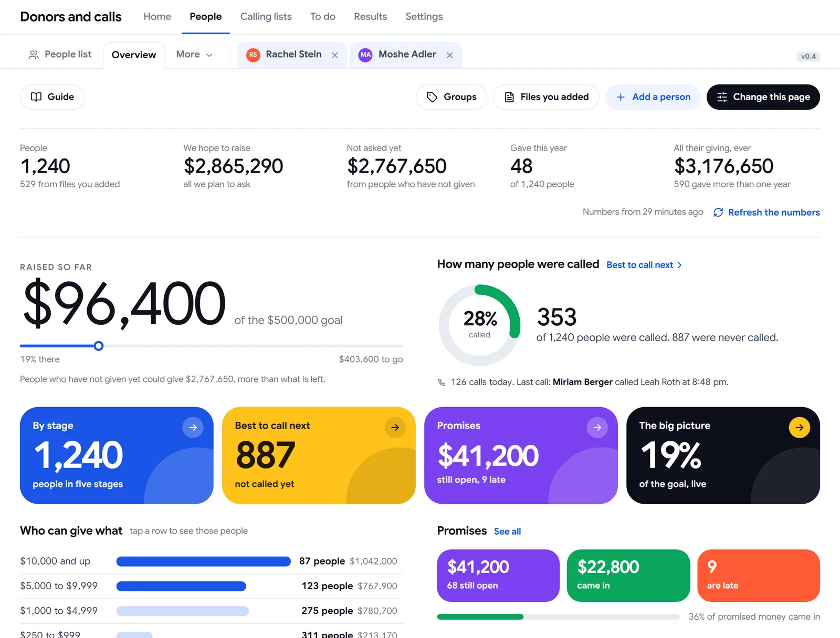Click Change this page
Viewport: 840px width, 638px height.
pyautogui.click(x=763, y=97)
